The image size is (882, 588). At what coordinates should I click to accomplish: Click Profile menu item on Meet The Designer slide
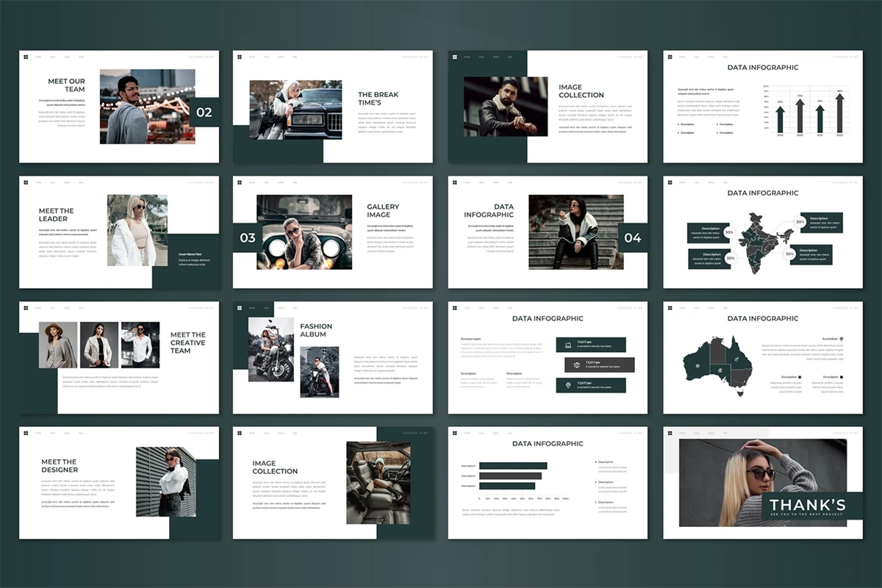pos(38,433)
